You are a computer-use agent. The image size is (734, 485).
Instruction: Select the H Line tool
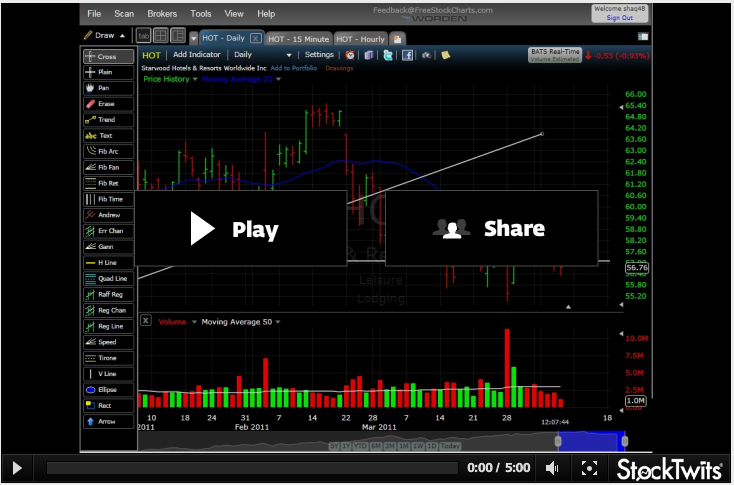tap(109, 263)
